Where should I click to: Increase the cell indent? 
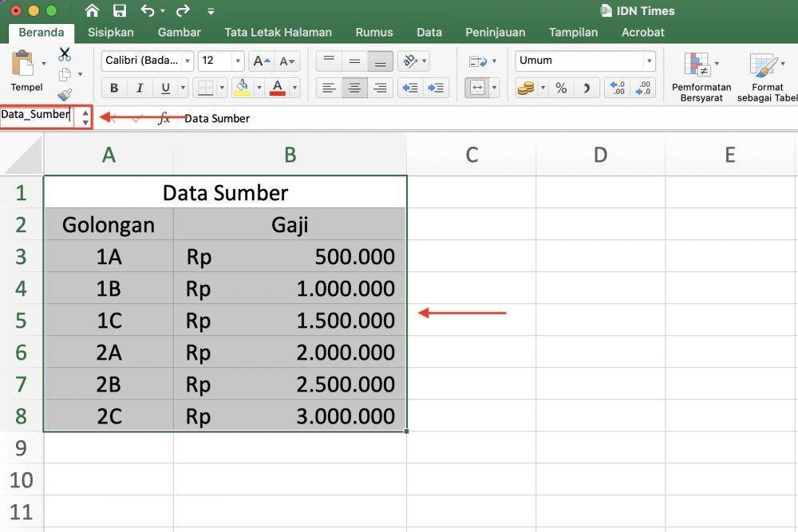436,88
